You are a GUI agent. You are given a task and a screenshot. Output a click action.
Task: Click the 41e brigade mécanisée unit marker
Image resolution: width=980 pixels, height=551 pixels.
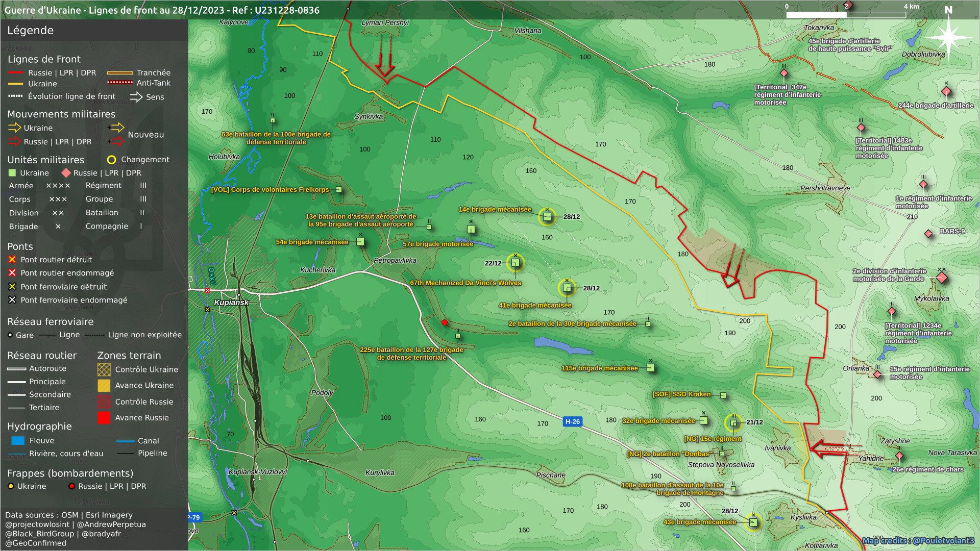pyautogui.click(x=567, y=288)
